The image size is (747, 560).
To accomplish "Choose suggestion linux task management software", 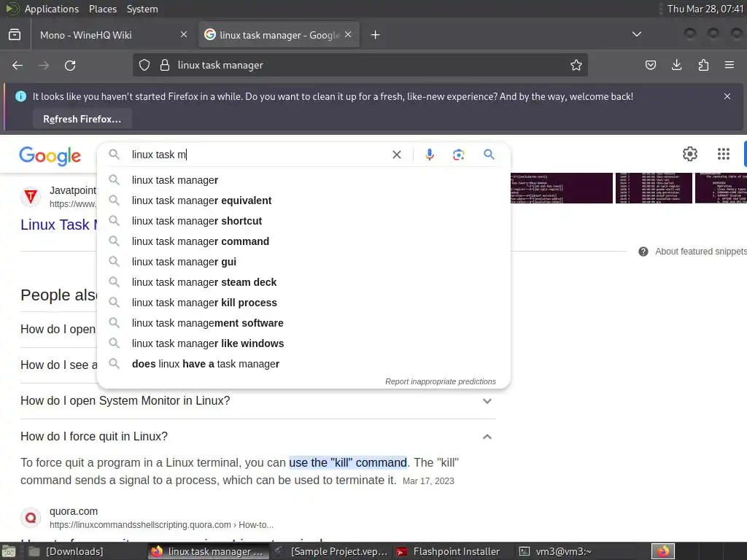I will (303, 323).
